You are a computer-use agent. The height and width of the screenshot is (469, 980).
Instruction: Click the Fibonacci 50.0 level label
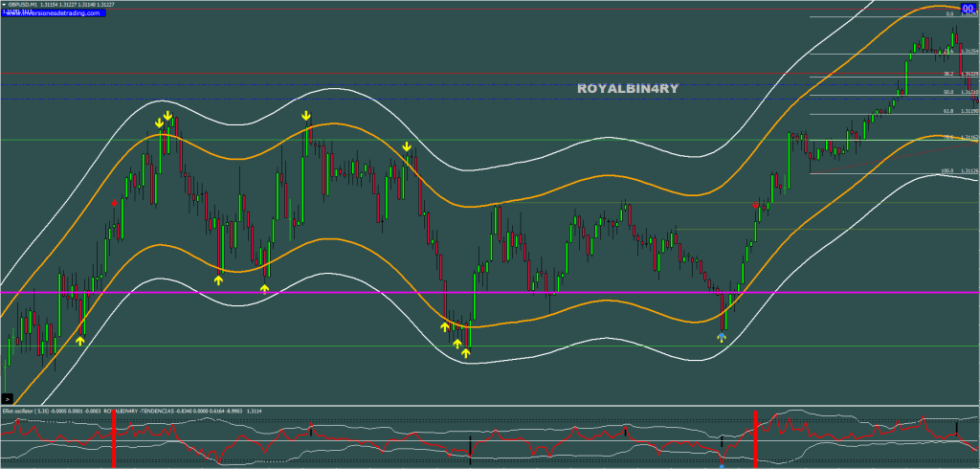[x=948, y=93]
